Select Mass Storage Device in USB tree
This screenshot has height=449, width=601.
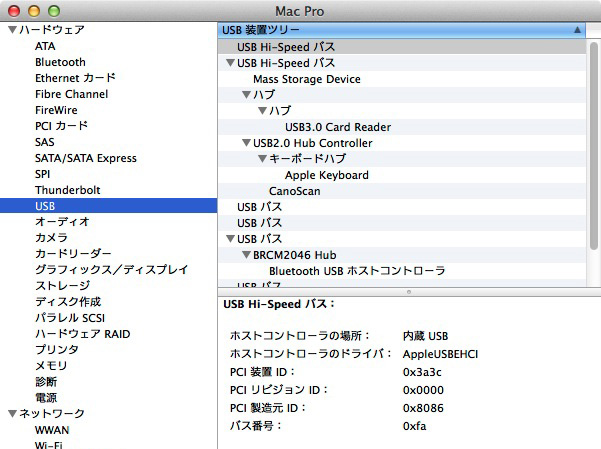click(x=307, y=79)
